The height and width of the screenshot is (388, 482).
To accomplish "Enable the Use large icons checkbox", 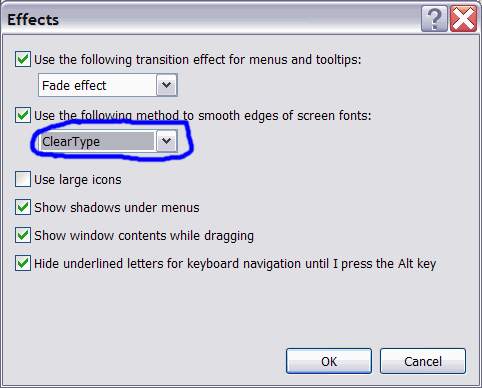I will (23, 179).
